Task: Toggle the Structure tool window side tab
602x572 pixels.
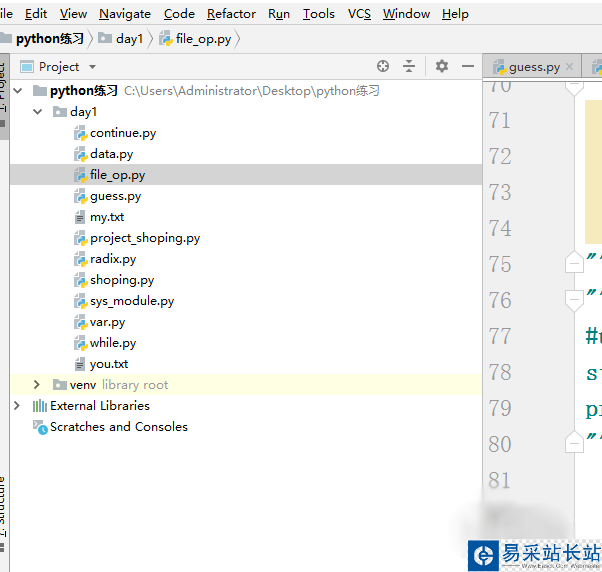Action: coord(3,514)
